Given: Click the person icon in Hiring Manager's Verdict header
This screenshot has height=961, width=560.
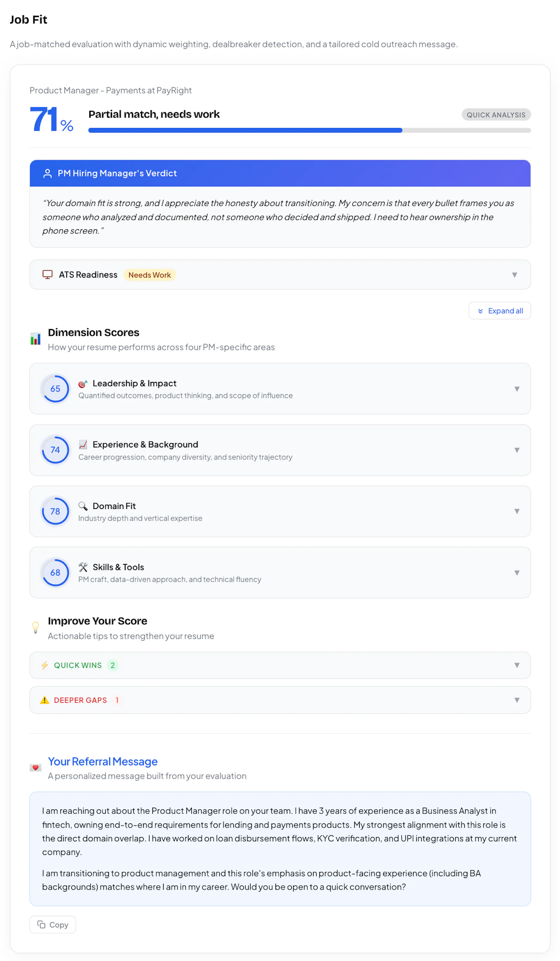Looking at the screenshot, I should 47,173.
